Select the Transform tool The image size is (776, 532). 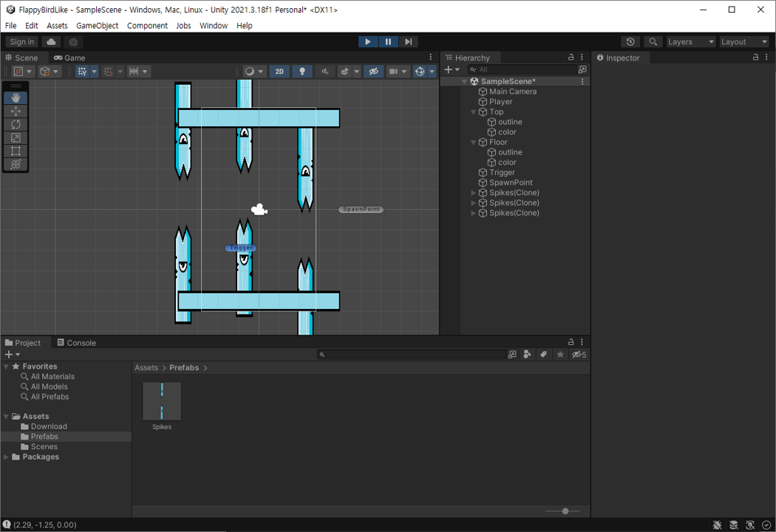tap(16, 164)
